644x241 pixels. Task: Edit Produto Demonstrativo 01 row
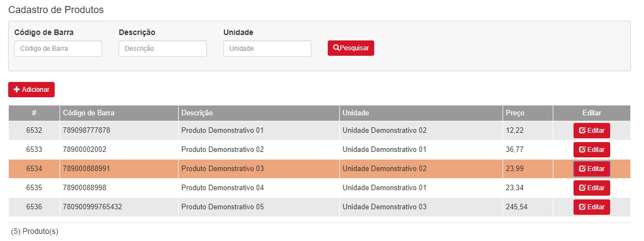coord(592,131)
